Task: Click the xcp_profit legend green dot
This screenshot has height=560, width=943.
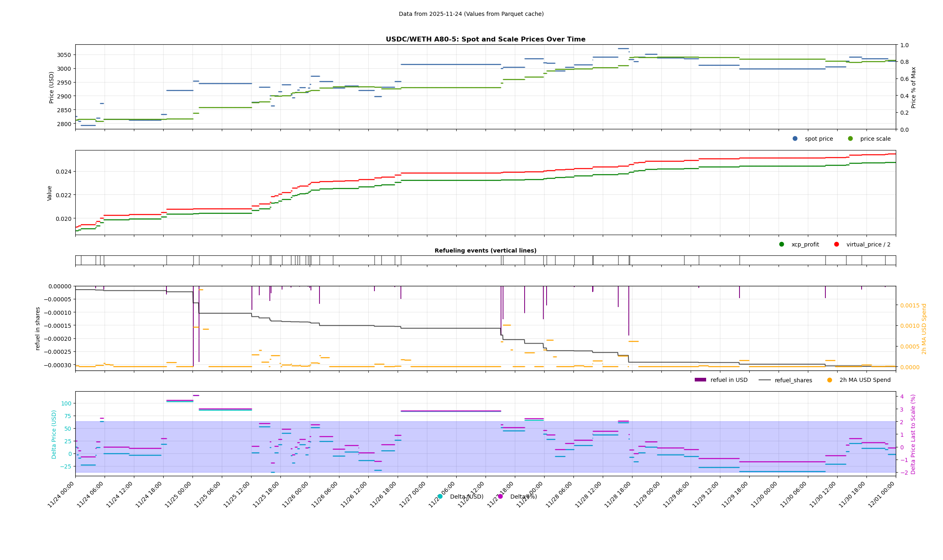Action: 781,244
